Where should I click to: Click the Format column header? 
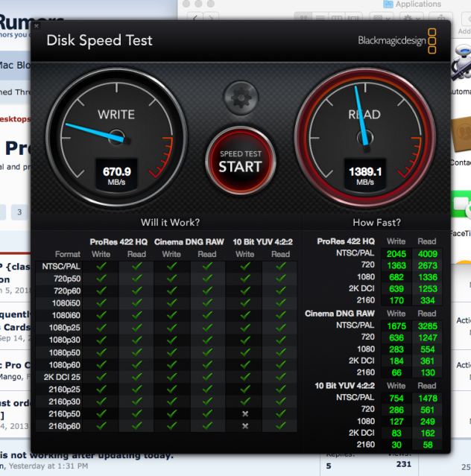click(x=67, y=254)
